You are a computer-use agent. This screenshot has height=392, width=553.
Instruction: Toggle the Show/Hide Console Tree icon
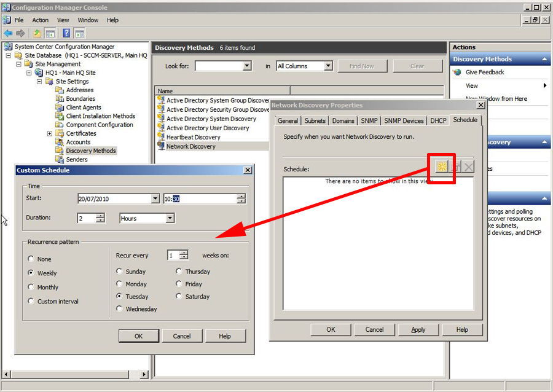point(50,34)
